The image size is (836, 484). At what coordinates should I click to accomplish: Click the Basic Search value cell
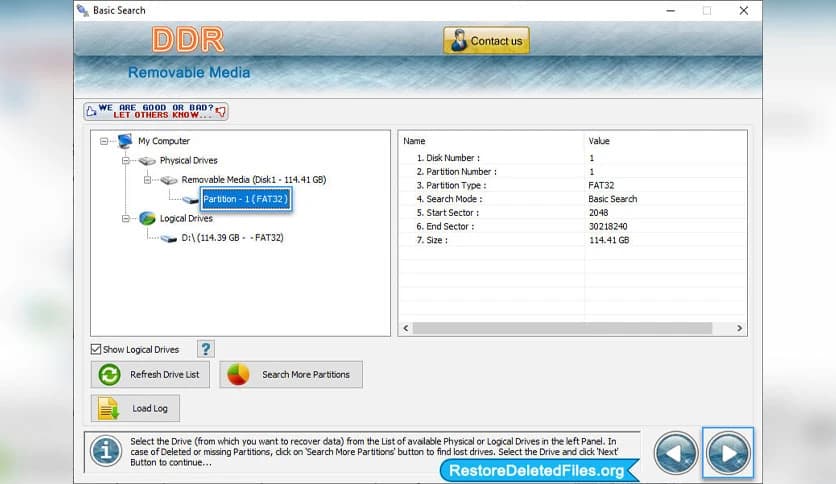613,199
